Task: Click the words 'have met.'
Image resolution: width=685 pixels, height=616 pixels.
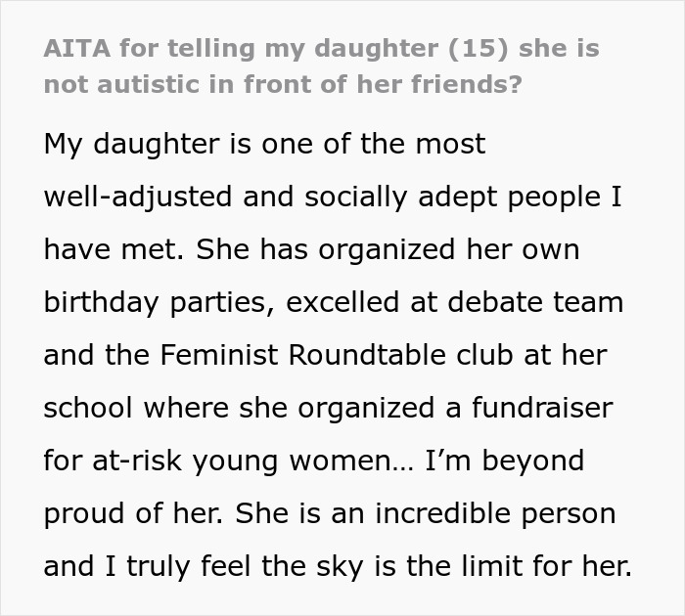Action: (x=114, y=249)
